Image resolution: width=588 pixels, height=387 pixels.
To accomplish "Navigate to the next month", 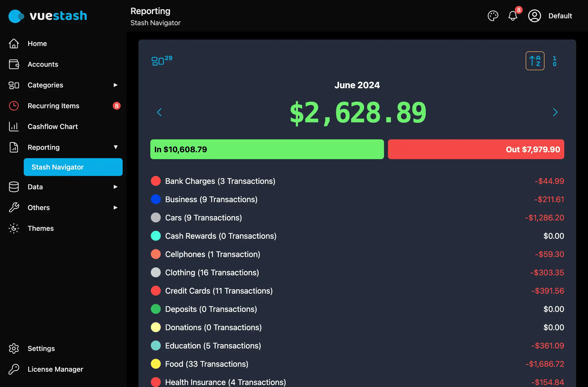I will (555, 112).
